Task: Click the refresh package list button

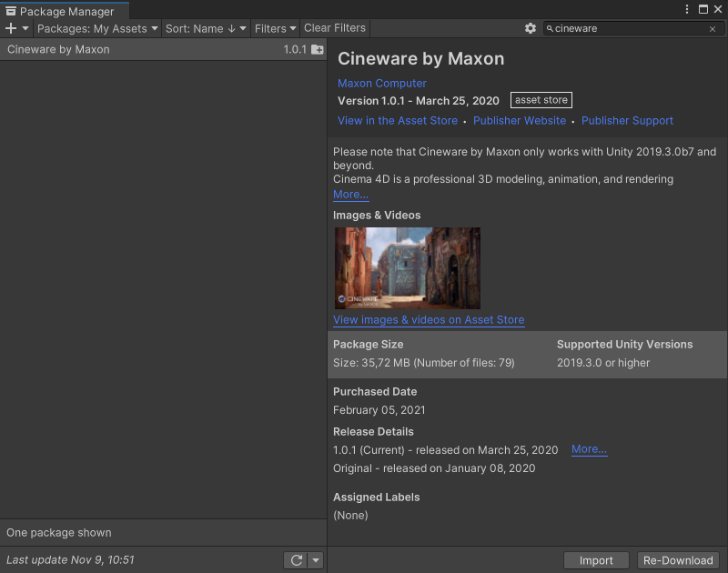Action: point(297,560)
